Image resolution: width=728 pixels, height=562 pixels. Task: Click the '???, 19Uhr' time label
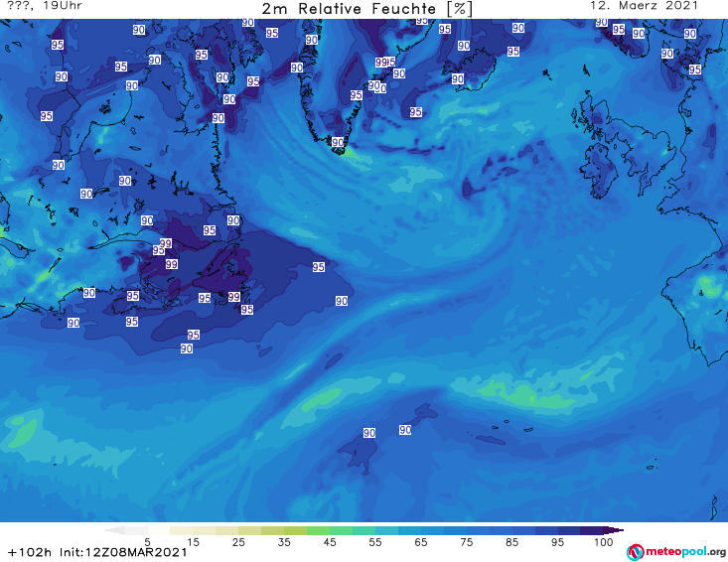click(45, 6)
